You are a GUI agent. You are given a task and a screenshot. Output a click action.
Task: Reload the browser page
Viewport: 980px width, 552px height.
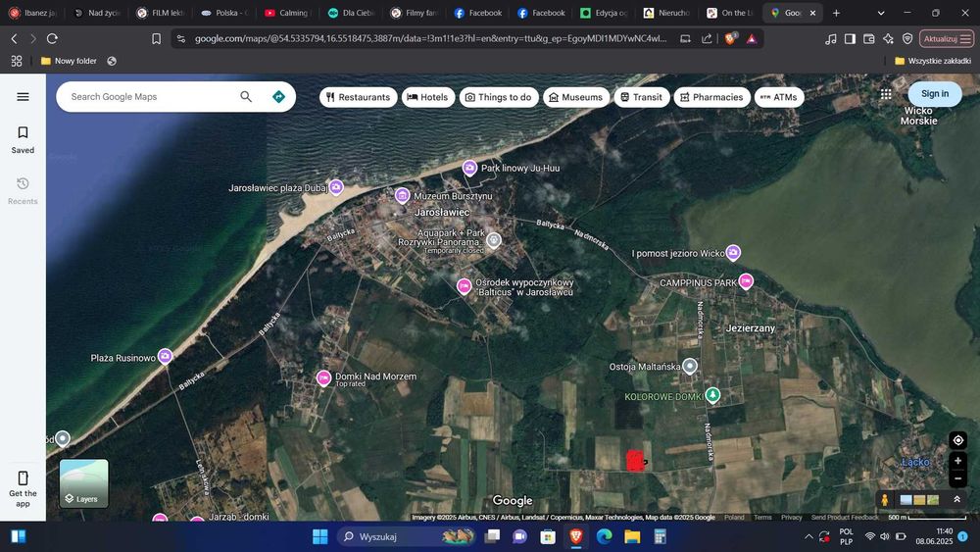click(x=53, y=39)
